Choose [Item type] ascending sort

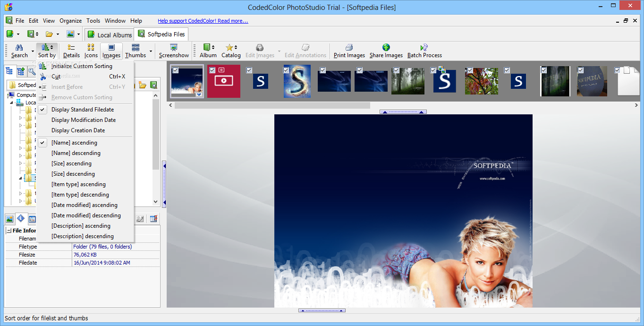coord(85,184)
